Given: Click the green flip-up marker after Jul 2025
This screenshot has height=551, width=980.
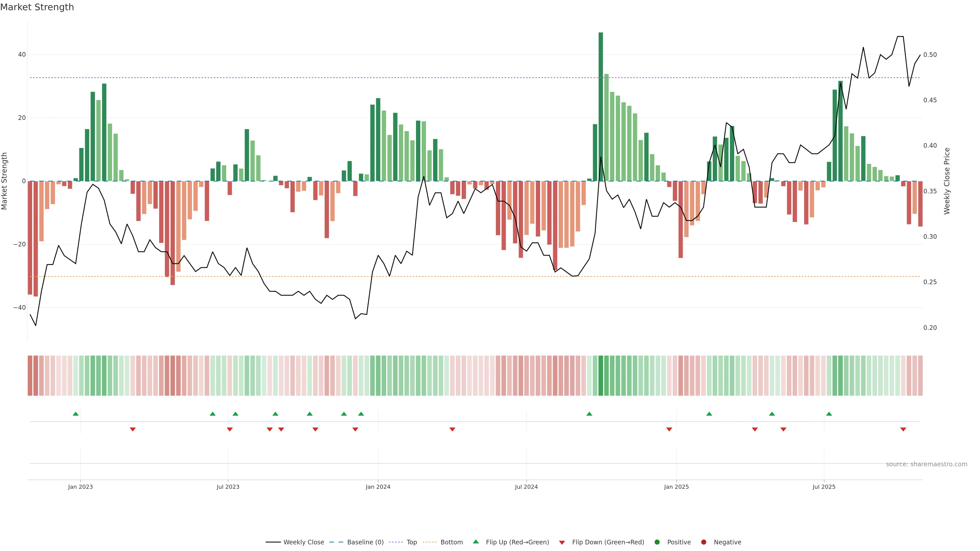Looking at the screenshot, I should (x=829, y=414).
